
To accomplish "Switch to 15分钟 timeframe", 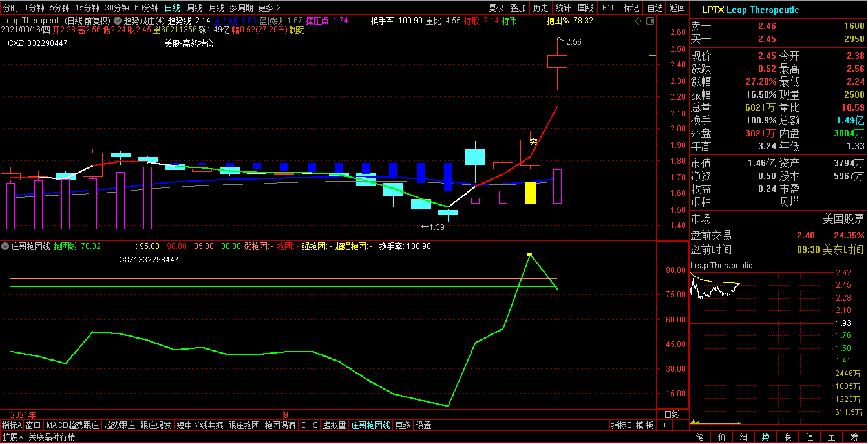I will coord(87,8).
